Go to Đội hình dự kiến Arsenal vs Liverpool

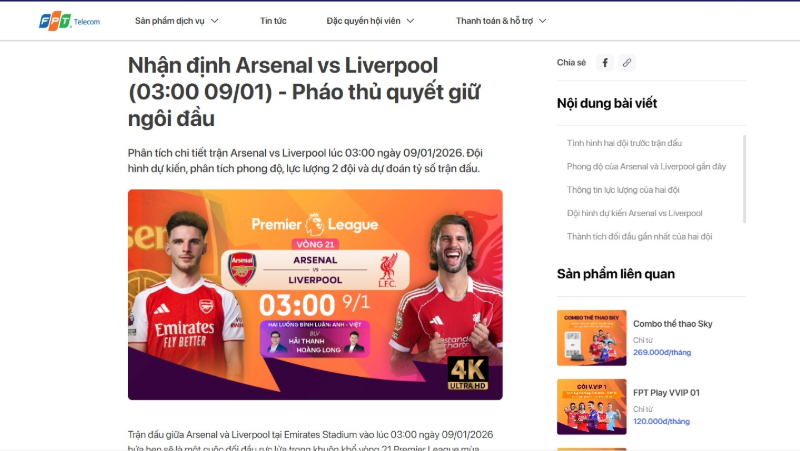(634, 213)
